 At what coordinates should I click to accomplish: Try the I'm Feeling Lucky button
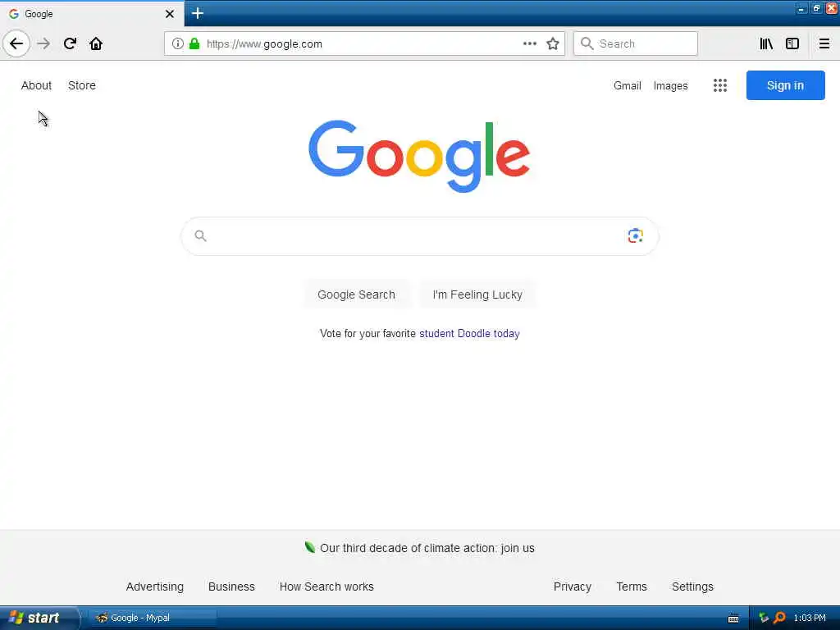[x=477, y=294]
